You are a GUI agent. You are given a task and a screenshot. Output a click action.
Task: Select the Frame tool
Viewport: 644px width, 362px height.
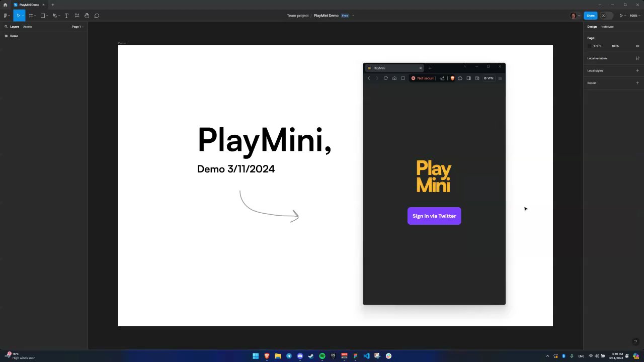31,16
